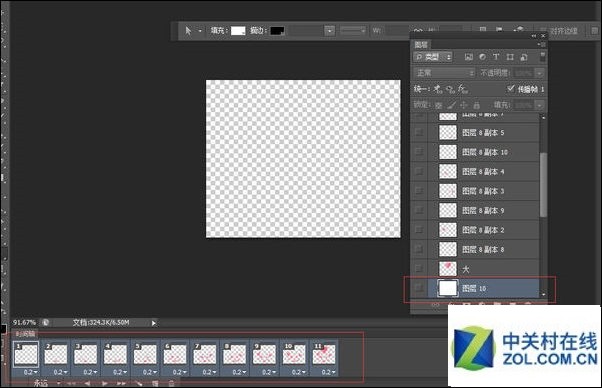Click the link width and height icon
Viewport: 602px width, 388px height.
click(418, 31)
